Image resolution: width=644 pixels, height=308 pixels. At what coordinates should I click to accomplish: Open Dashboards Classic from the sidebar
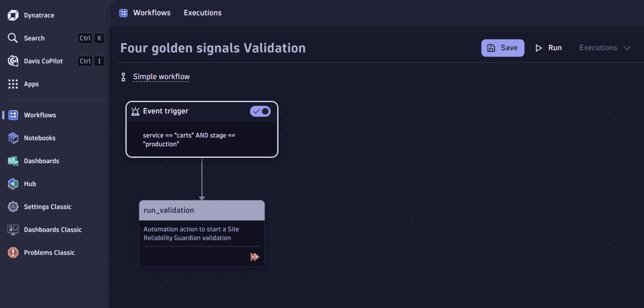point(12,229)
